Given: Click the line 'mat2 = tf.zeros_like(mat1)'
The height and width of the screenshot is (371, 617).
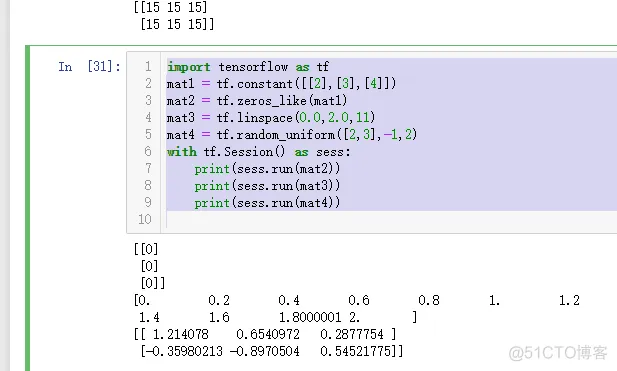Looking at the screenshot, I should click(257, 101).
